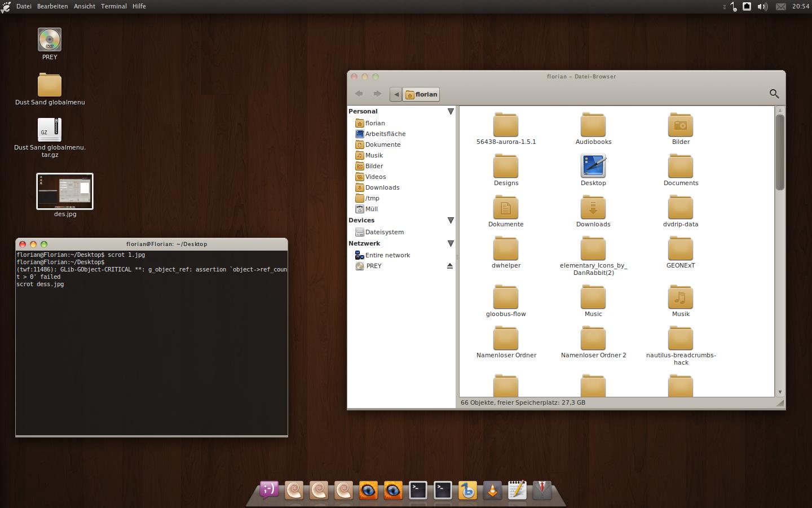Click the down arrow of the file scrollbar

click(x=780, y=392)
